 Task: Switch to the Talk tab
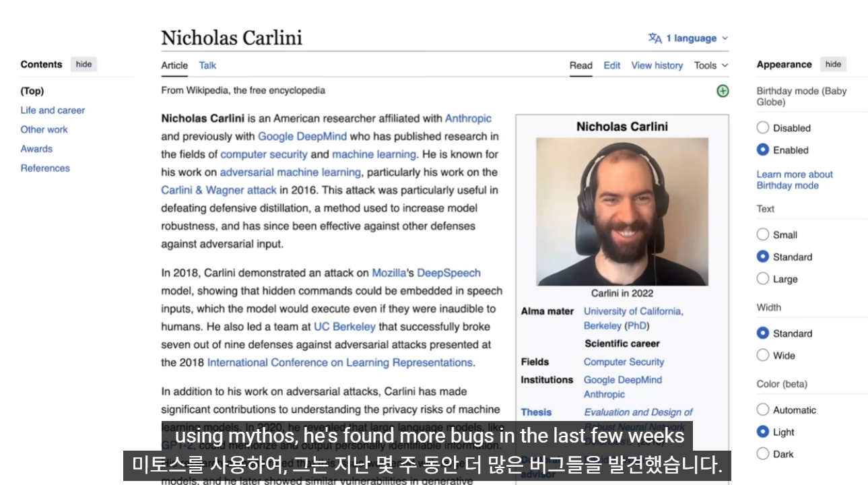click(x=207, y=65)
